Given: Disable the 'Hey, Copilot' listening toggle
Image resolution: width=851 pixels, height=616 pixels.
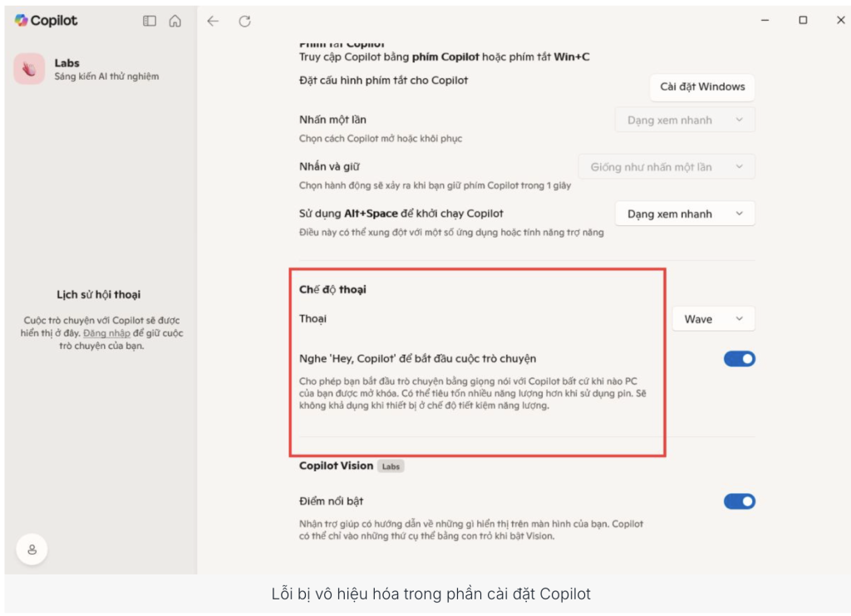Looking at the screenshot, I should (x=739, y=359).
